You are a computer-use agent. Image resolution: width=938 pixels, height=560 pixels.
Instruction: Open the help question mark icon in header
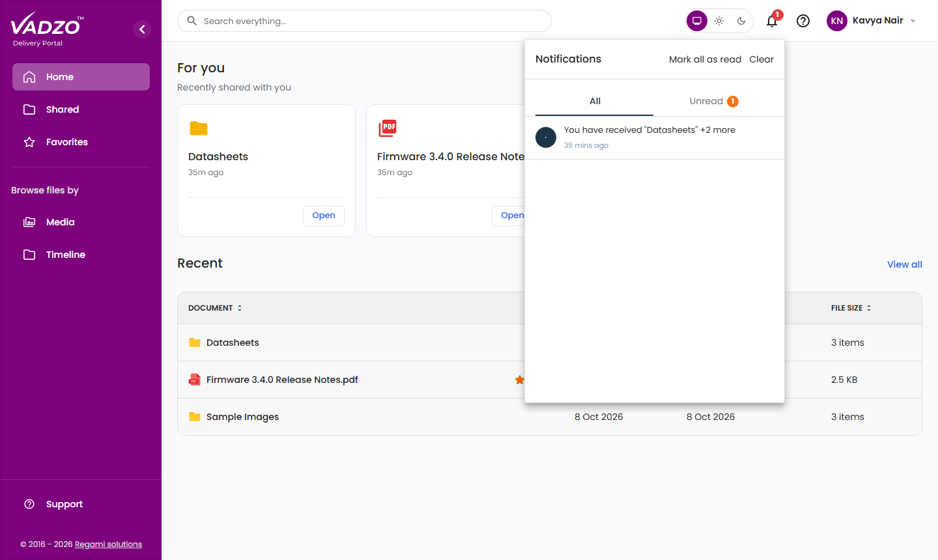coord(803,21)
